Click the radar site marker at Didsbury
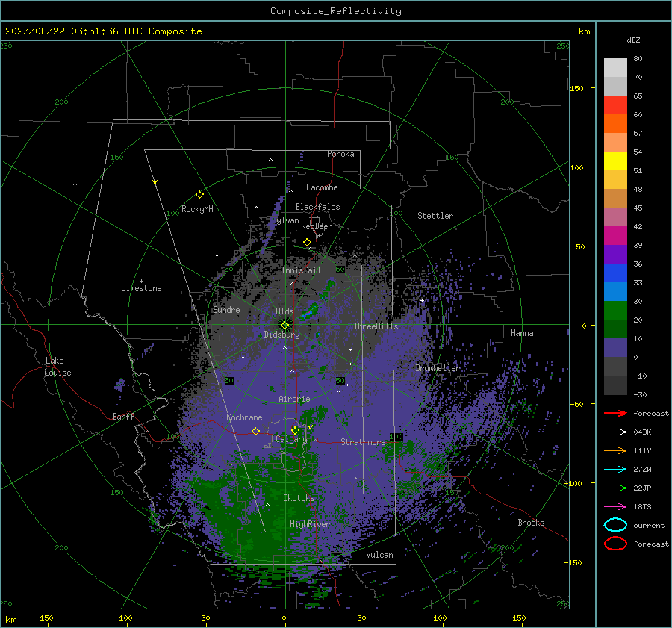672x628 pixels. click(284, 325)
